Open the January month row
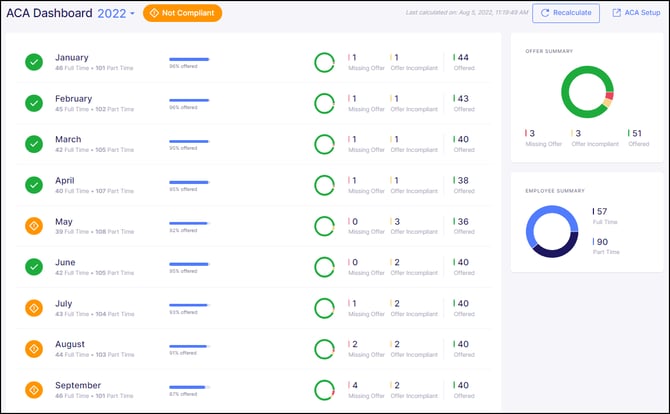670x414 pixels. coord(253,62)
